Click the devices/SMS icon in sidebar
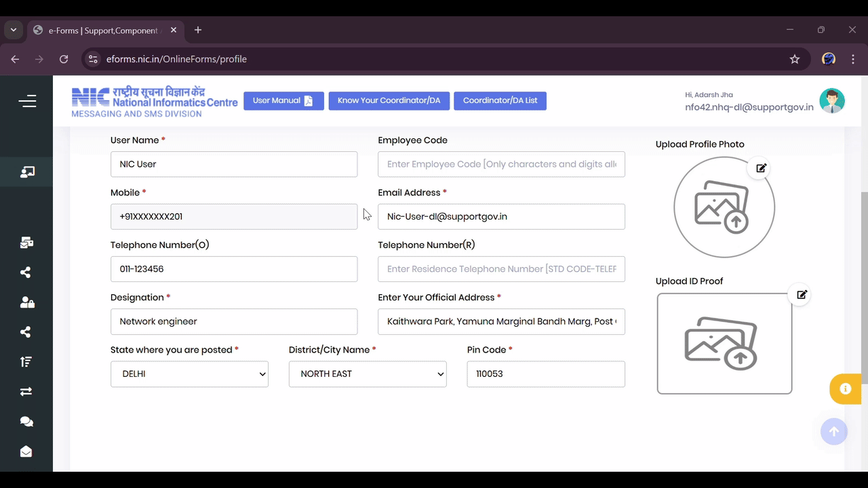 [x=27, y=242]
